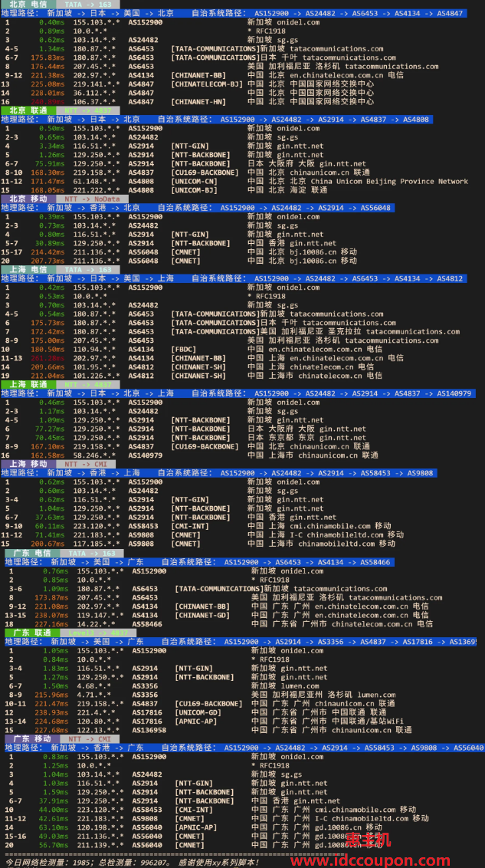The image size is (485, 868).
Task: Click the China Unicom Beijing Province Network text
Action: pos(389,182)
